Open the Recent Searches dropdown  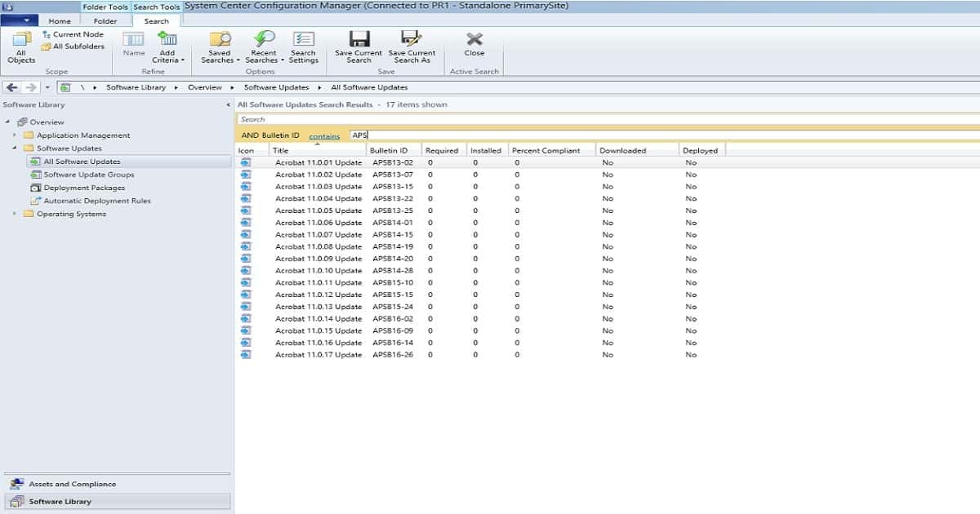[265, 47]
